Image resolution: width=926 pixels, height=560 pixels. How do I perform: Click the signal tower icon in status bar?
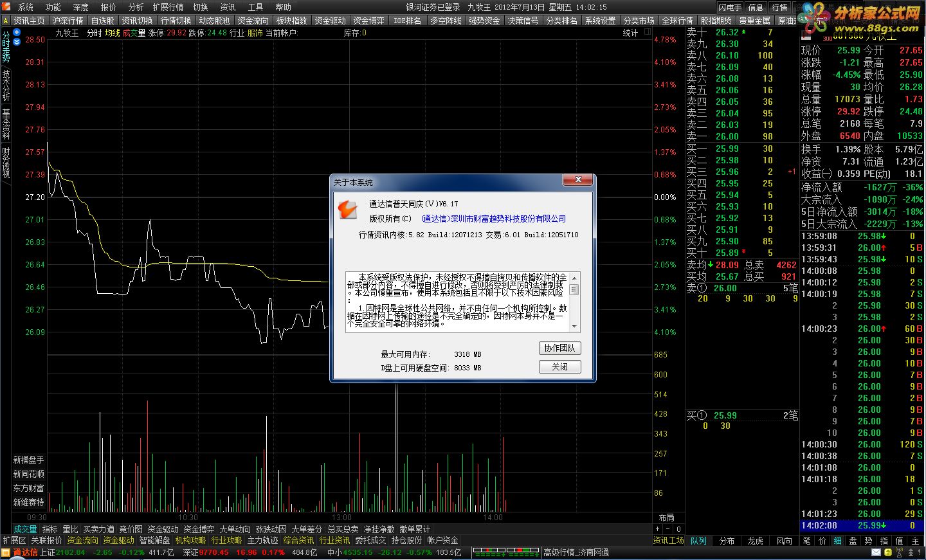[900, 552]
